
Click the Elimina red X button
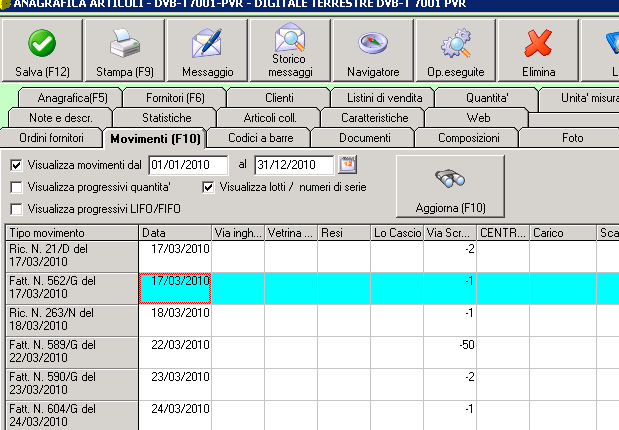[538, 50]
